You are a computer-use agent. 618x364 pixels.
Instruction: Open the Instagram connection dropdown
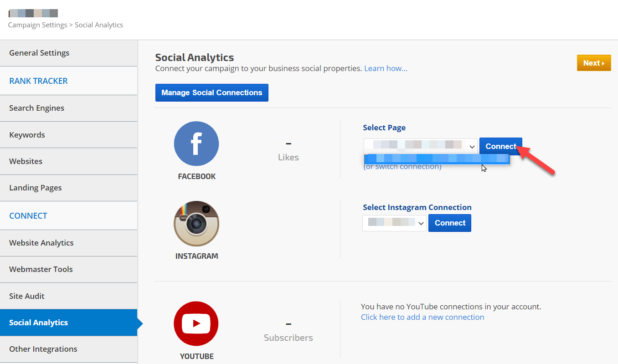click(x=394, y=223)
